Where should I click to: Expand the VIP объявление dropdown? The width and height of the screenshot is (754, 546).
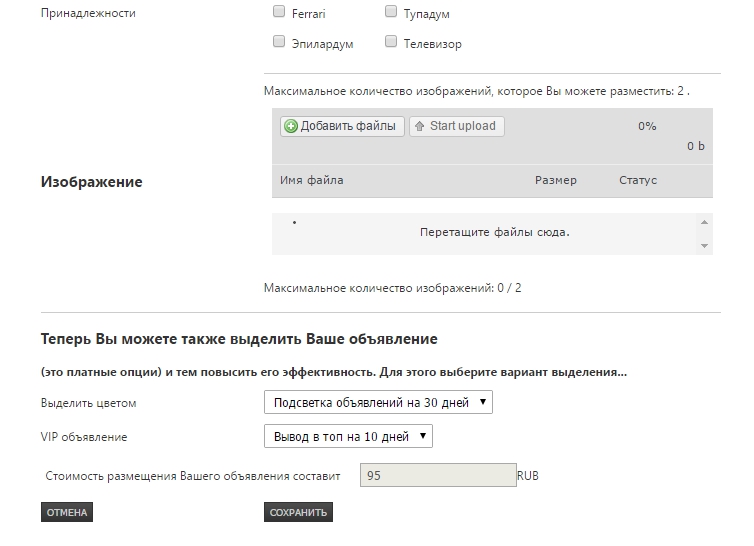click(x=348, y=437)
